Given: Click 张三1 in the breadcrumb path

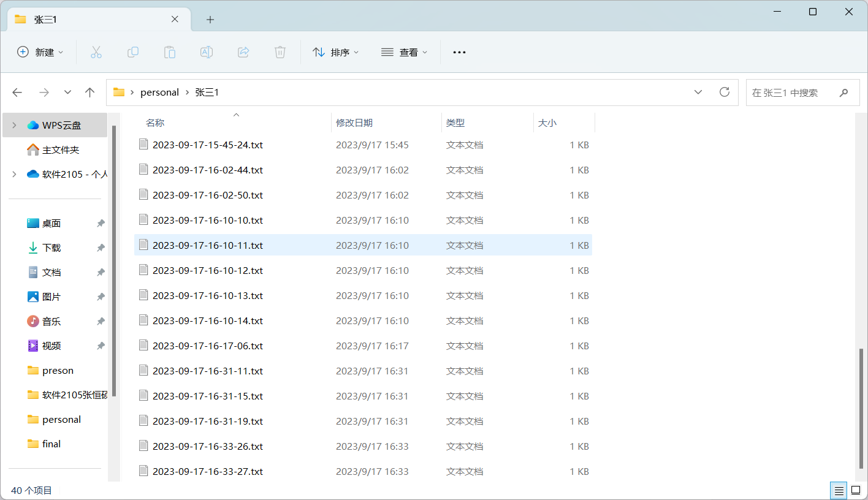Looking at the screenshot, I should tap(207, 93).
